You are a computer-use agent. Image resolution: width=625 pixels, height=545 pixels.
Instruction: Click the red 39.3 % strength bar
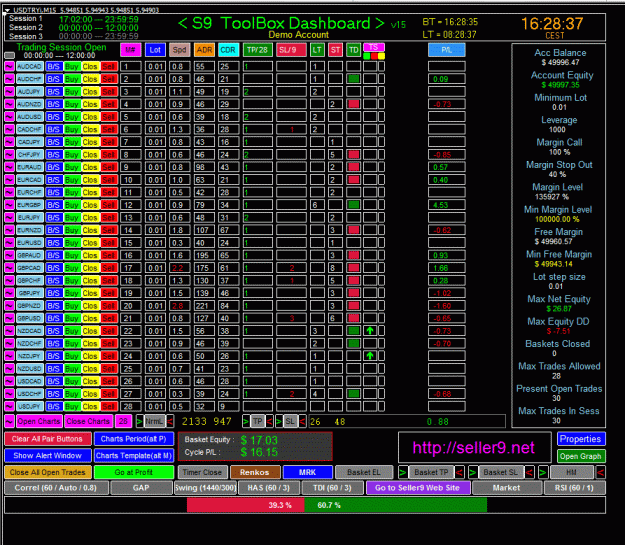pyautogui.click(x=246, y=505)
